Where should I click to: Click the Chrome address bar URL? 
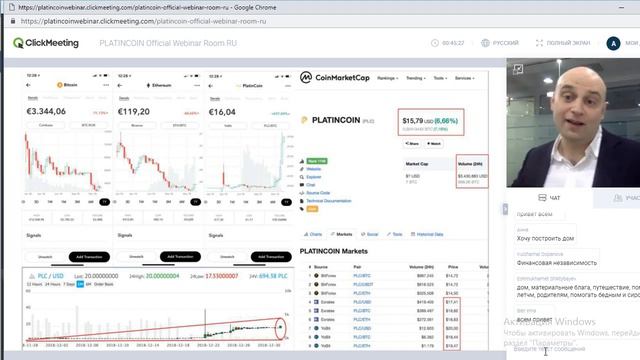(x=143, y=21)
